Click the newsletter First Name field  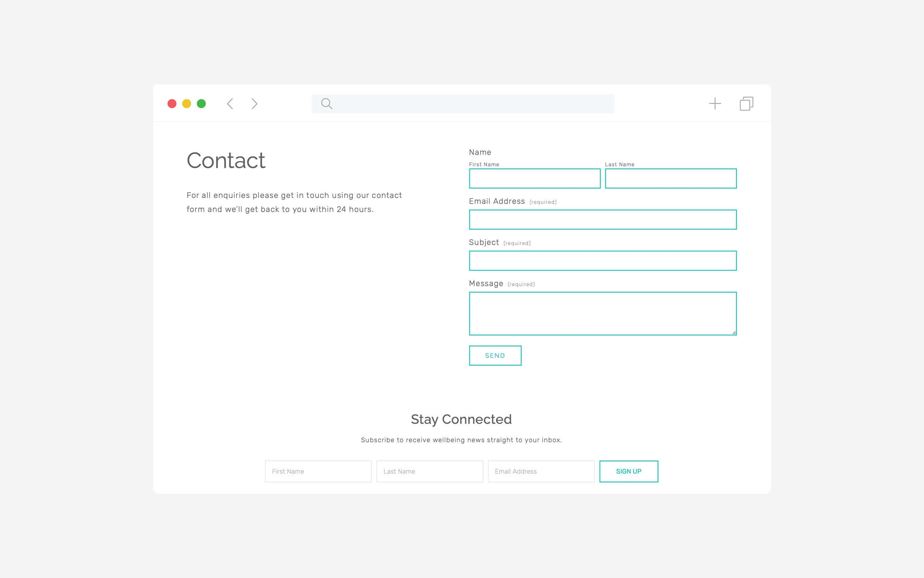pyautogui.click(x=318, y=471)
